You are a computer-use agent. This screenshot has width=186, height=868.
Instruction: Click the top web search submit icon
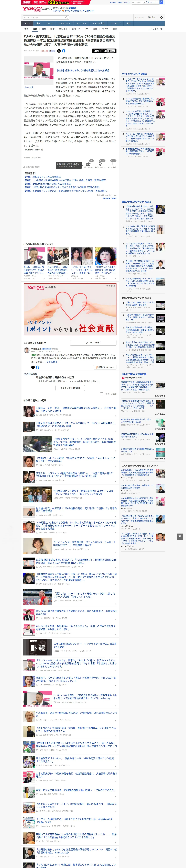click(x=161, y=2)
